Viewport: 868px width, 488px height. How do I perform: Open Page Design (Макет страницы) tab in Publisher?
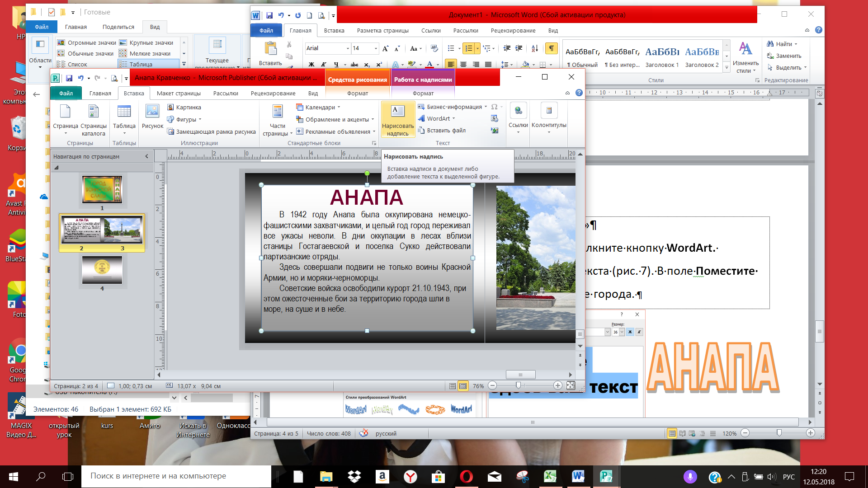[x=179, y=93]
